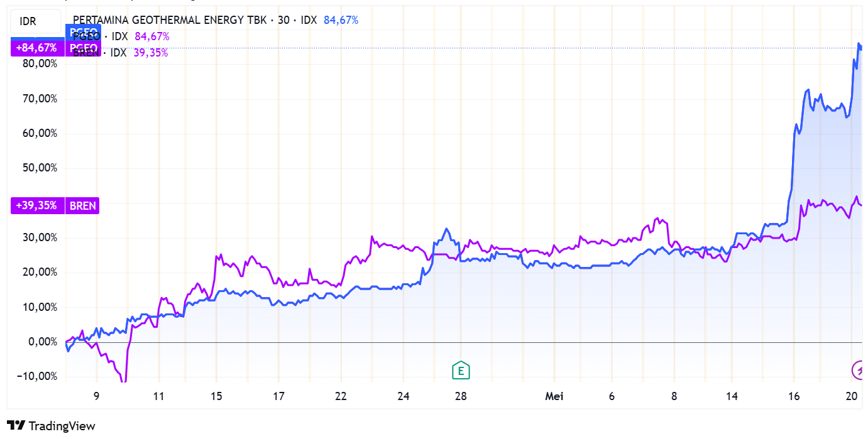868x439 pixels.
Task: Click the blue 84,67% value in title
Action: coord(341,20)
